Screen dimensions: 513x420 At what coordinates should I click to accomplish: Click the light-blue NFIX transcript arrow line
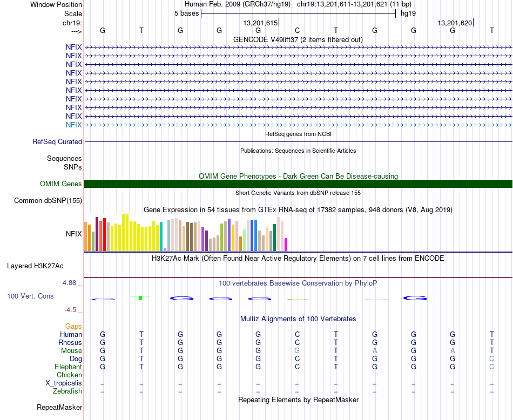(x=298, y=125)
